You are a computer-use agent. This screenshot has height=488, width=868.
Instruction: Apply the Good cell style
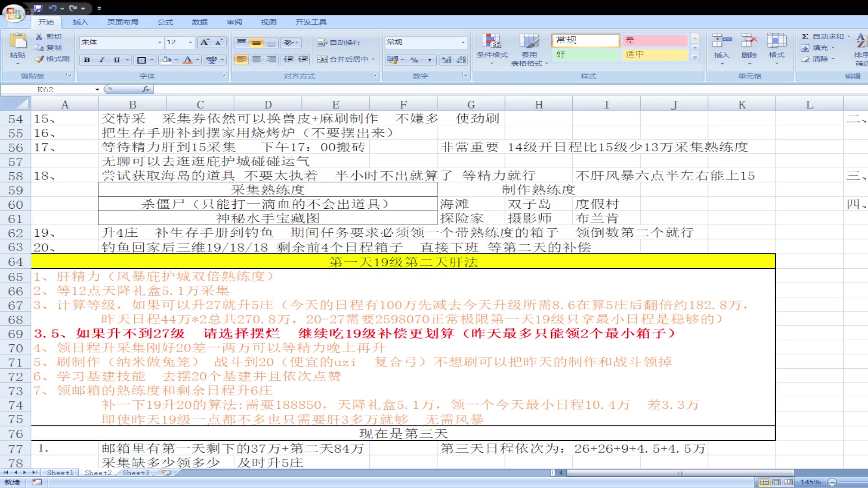[x=585, y=54]
